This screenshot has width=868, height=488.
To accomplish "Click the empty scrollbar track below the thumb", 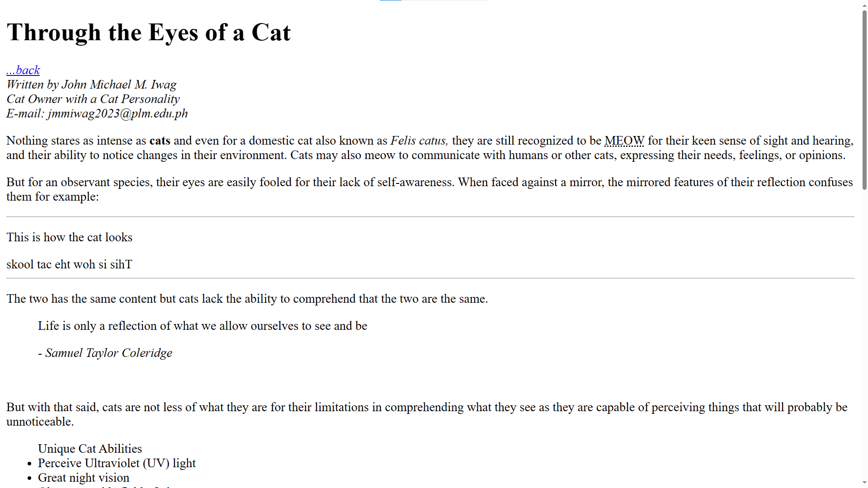I will pos(864,334).
